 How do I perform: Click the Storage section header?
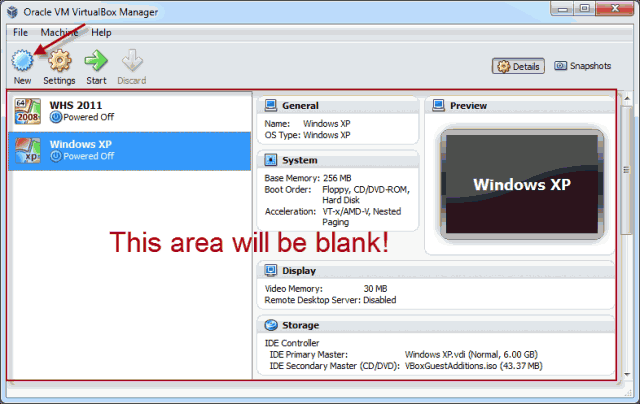pyautogui.click(x=436, y=325)
